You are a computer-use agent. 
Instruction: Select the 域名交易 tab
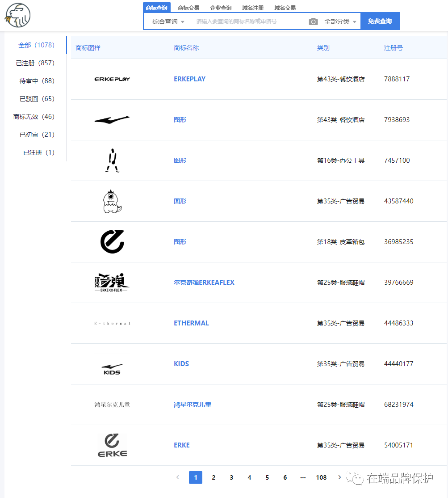(285, 8)
